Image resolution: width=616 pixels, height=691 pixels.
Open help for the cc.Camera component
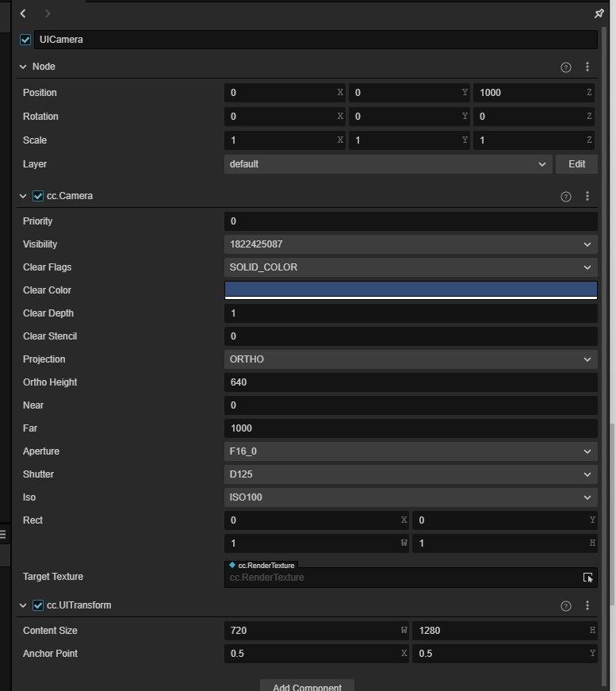(565, 197)
